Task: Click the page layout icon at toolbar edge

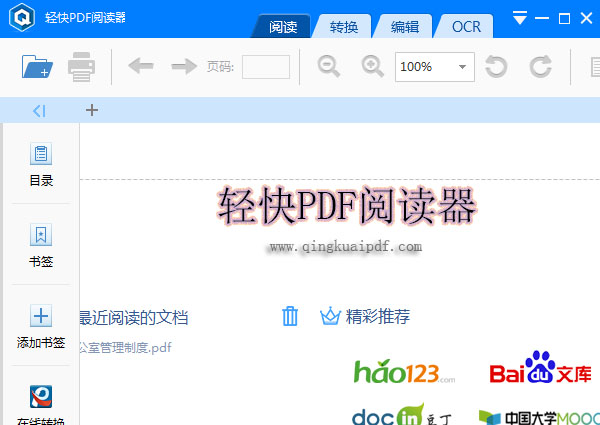Action: [595, 67]
